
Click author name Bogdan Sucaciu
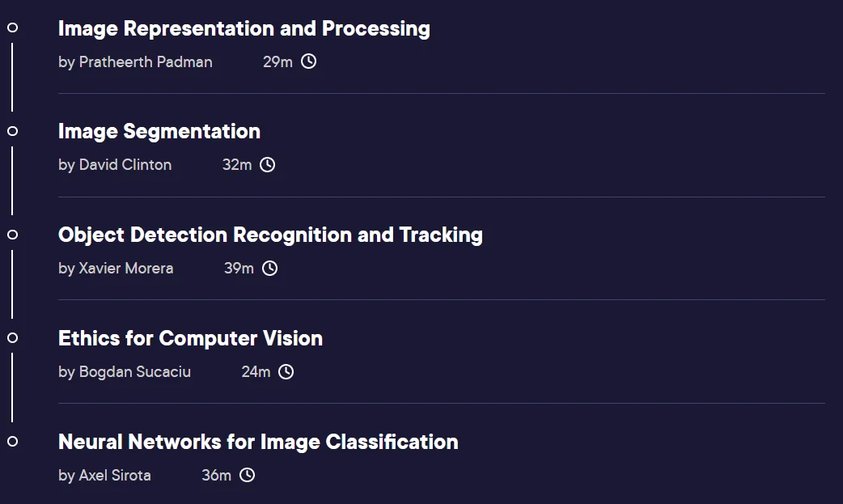pyautogui.click(x=135, y=371)
